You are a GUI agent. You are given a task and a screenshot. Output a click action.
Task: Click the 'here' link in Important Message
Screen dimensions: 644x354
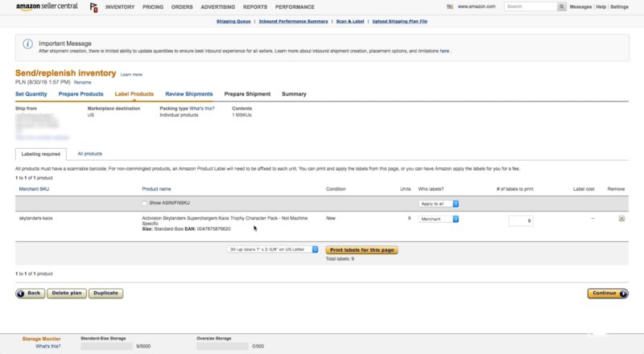point(444,51)
